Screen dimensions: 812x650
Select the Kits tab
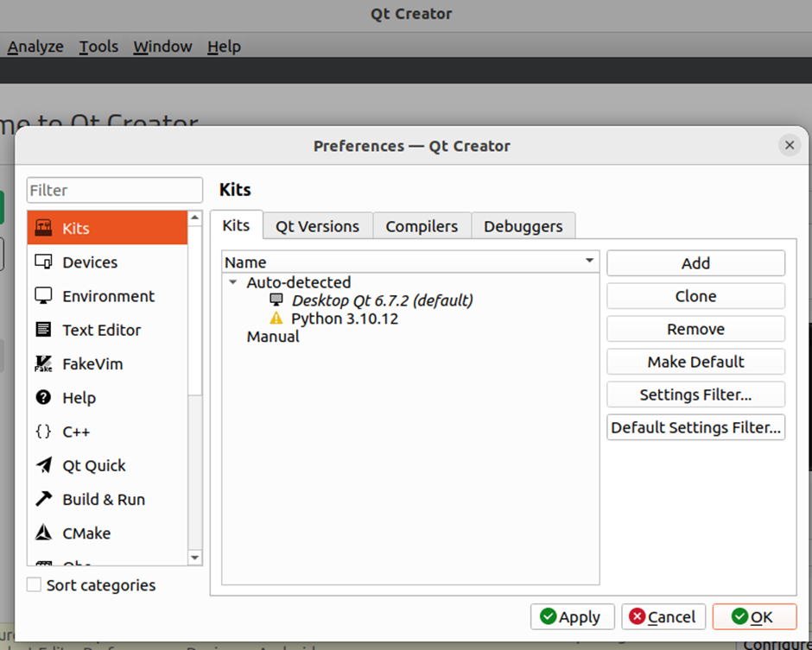(x=236, y=225)
